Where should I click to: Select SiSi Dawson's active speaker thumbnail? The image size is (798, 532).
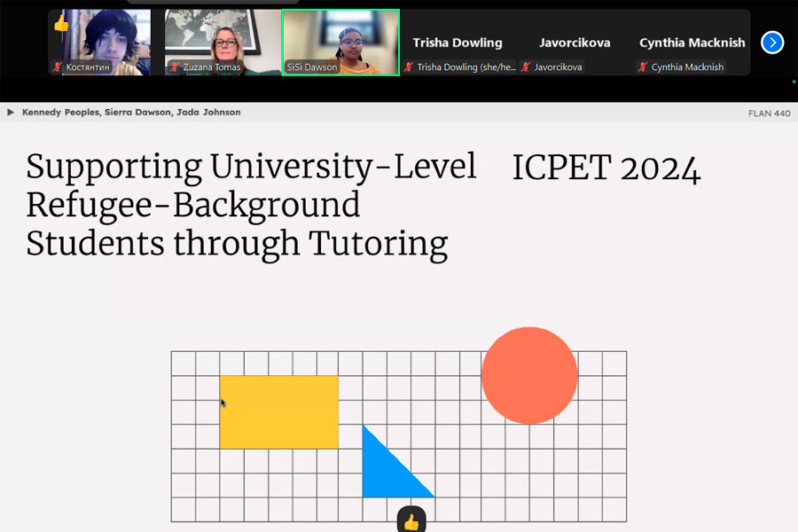(340, 43)
